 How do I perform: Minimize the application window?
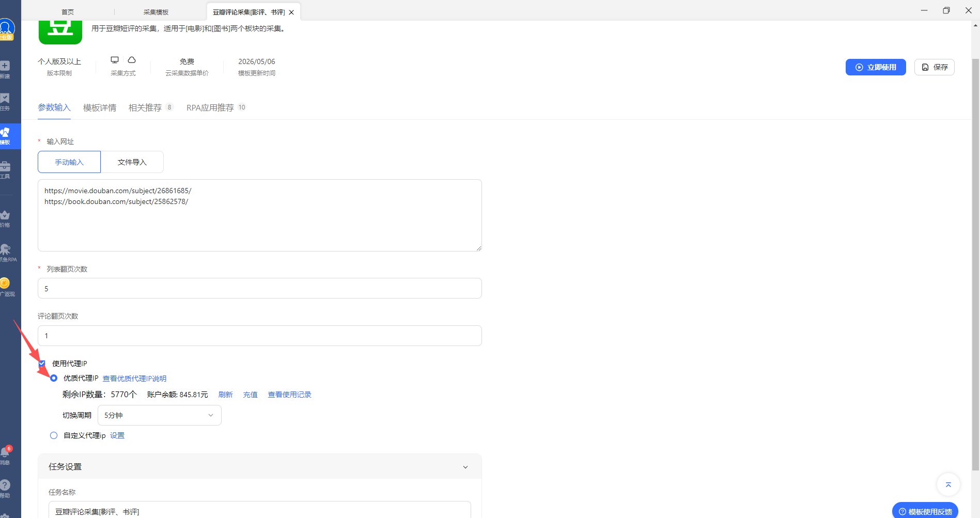coord(924,10)
